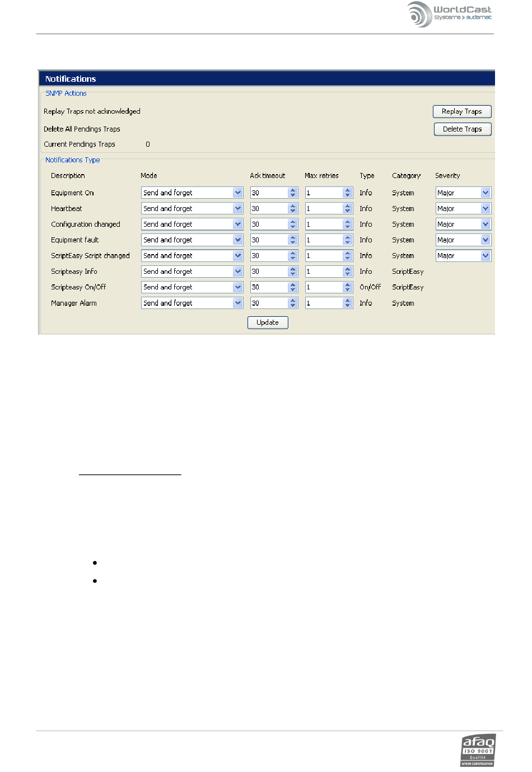Open Mode dropdown for Scripteasy Info
This screenshot has height=772, width=532.
192,271
